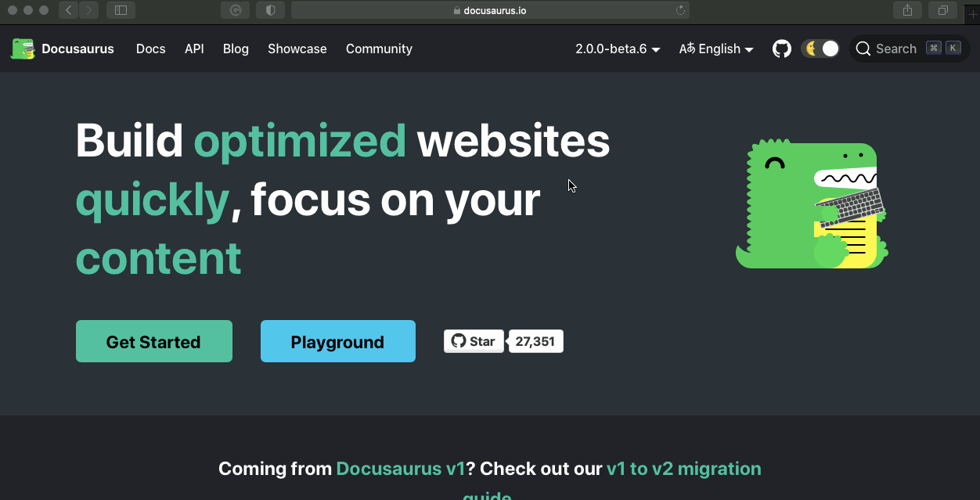980x500 pixels.
Task: Click the docusaurus.io address bar
Action: [490, 10]
